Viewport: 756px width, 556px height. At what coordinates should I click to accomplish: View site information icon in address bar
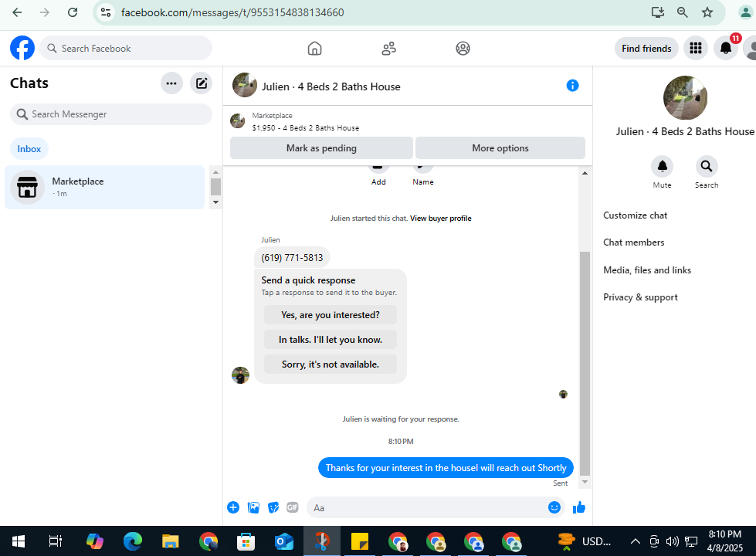tap(106, 12)
